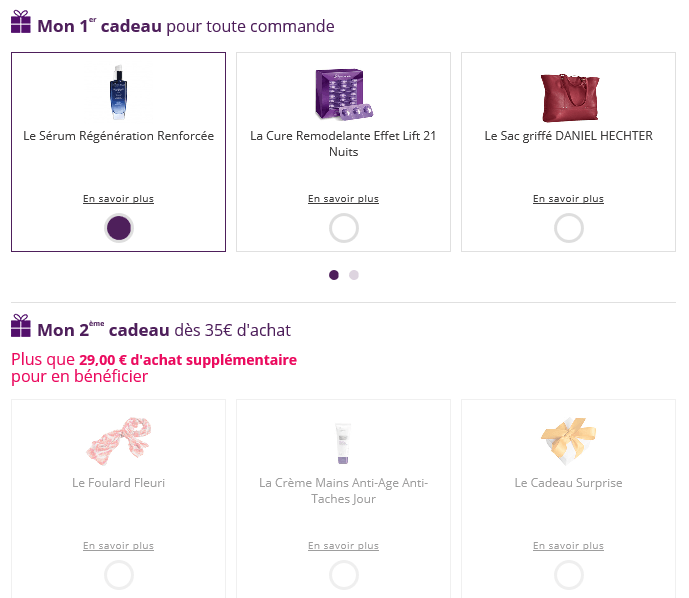Open En savoir plus for Cure Remodelante

tap(343, 199)
